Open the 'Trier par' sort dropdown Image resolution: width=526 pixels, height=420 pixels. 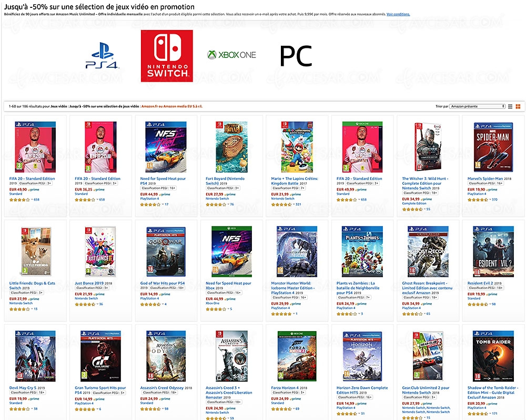[x=477, y=106]
